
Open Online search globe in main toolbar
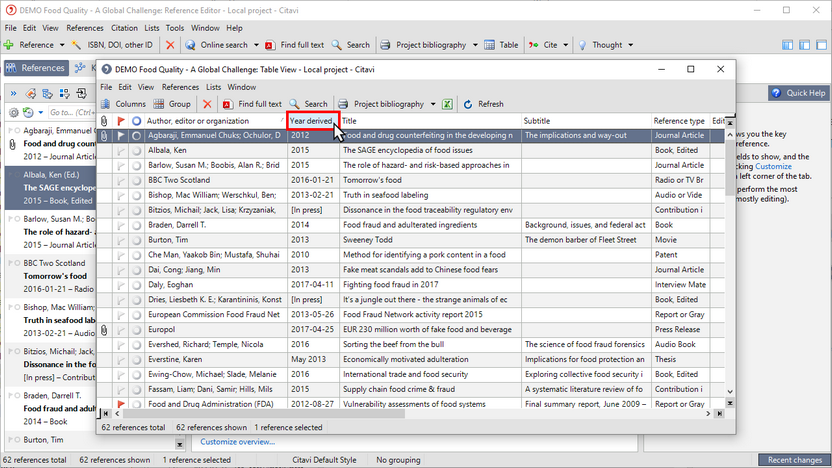coord(190,45)
